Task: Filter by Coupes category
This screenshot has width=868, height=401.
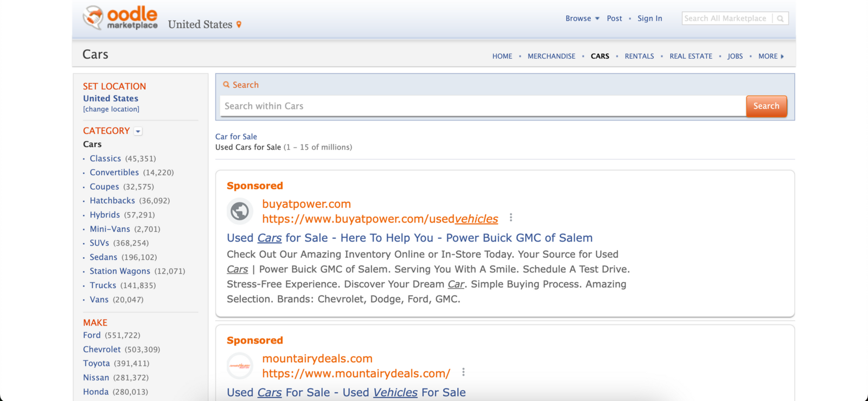Action: [104, 187]
